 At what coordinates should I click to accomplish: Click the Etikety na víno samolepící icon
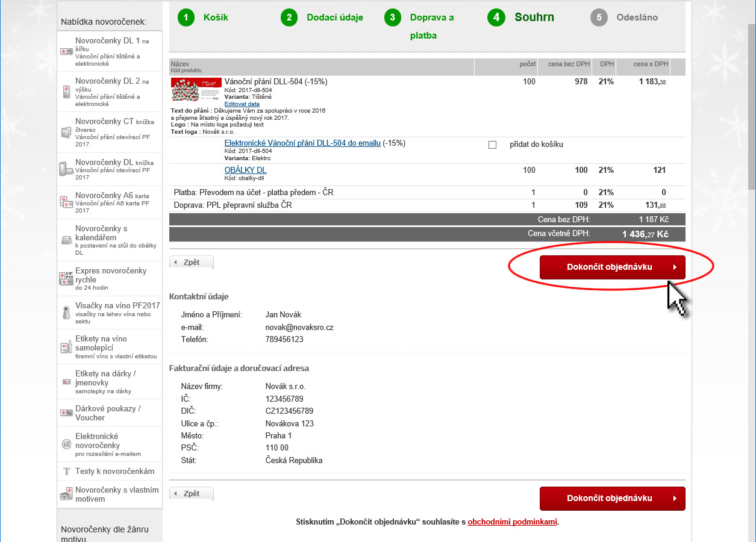click(x=66, y=347)
